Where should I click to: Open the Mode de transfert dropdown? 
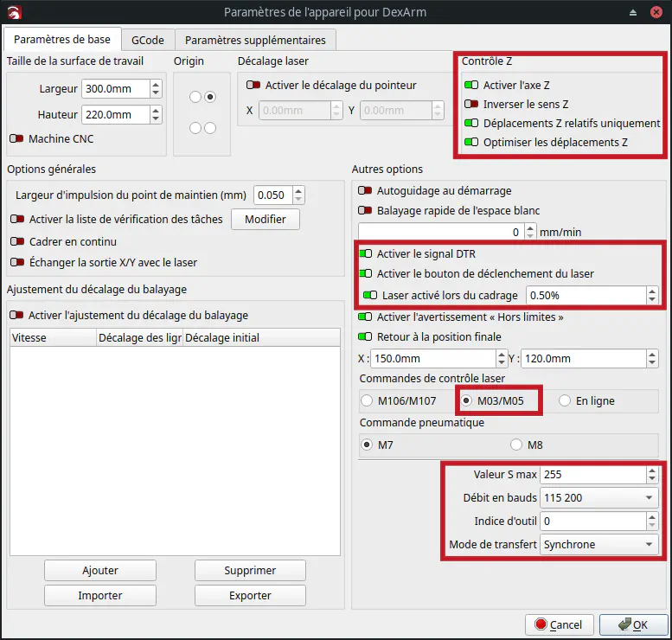[598, 544]
